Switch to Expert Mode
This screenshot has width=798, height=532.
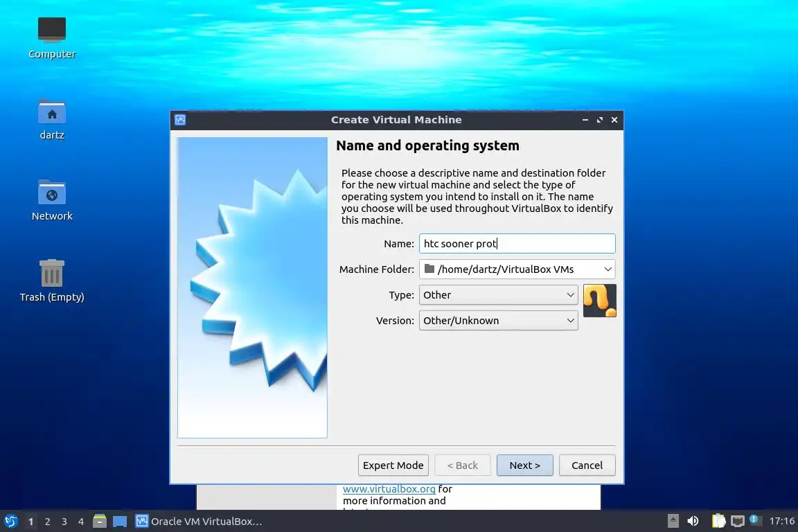point(393,465)
